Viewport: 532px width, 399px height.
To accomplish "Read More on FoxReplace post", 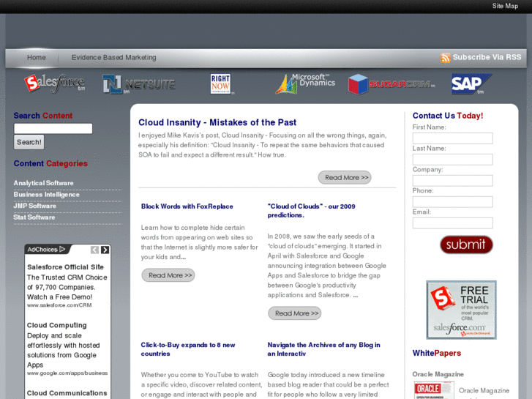I will coord(168,275).
